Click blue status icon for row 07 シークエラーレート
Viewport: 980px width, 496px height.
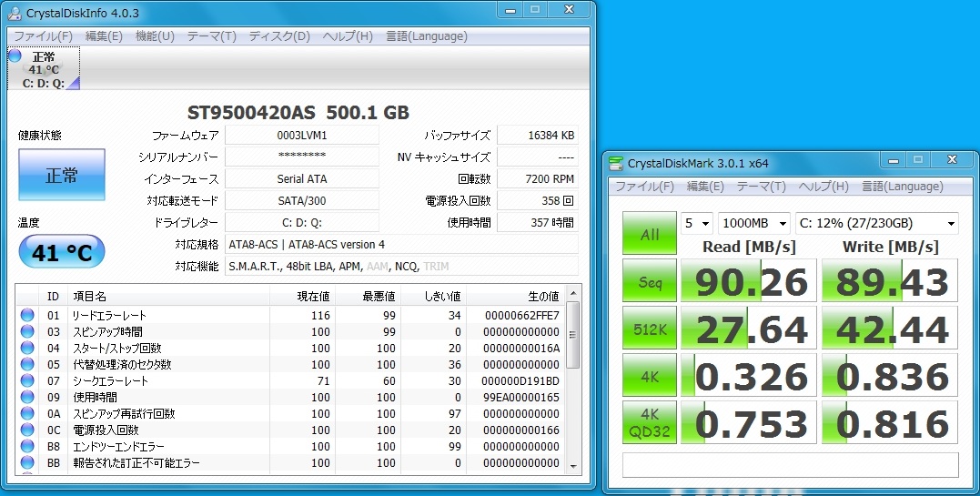27,380
